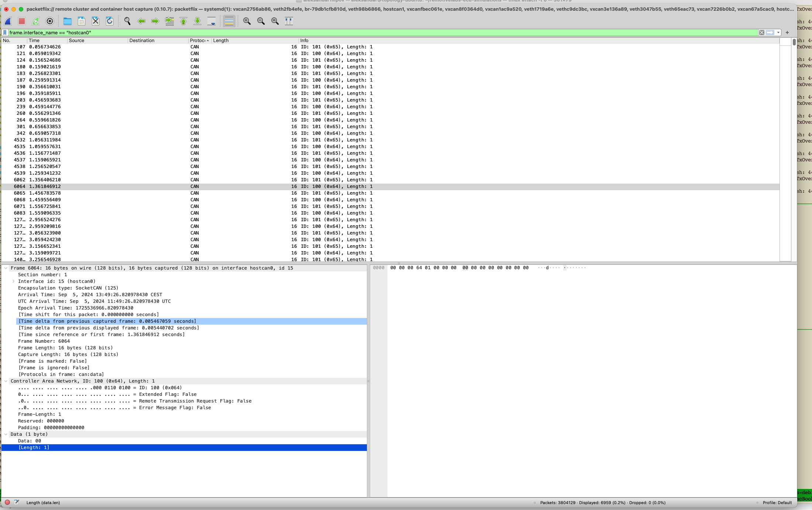Select packet 6065 in the list
This screenshot has width=812, height=510.
pos(390,193)
